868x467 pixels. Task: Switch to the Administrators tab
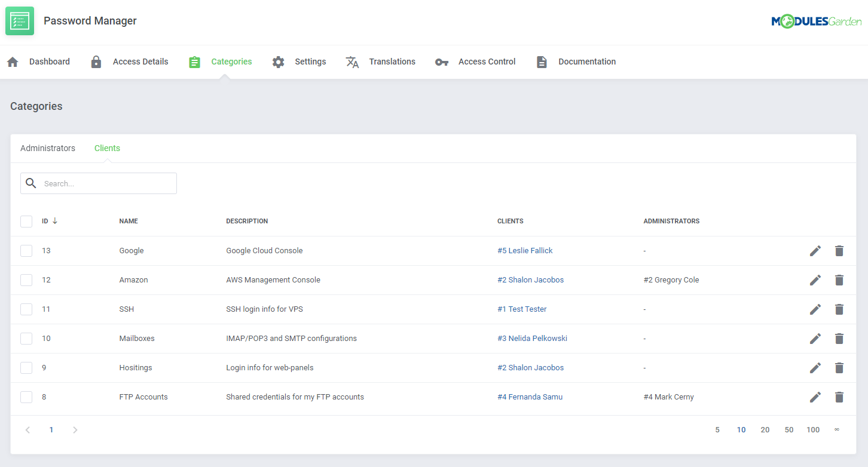[x=48, y=148]
